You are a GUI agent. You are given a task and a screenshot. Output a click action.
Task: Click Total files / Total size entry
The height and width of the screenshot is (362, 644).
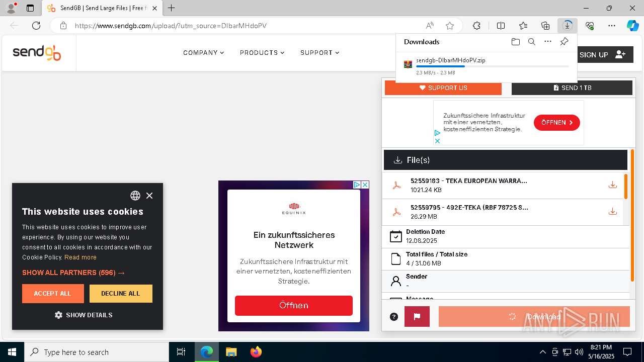(x=506, y=259)
